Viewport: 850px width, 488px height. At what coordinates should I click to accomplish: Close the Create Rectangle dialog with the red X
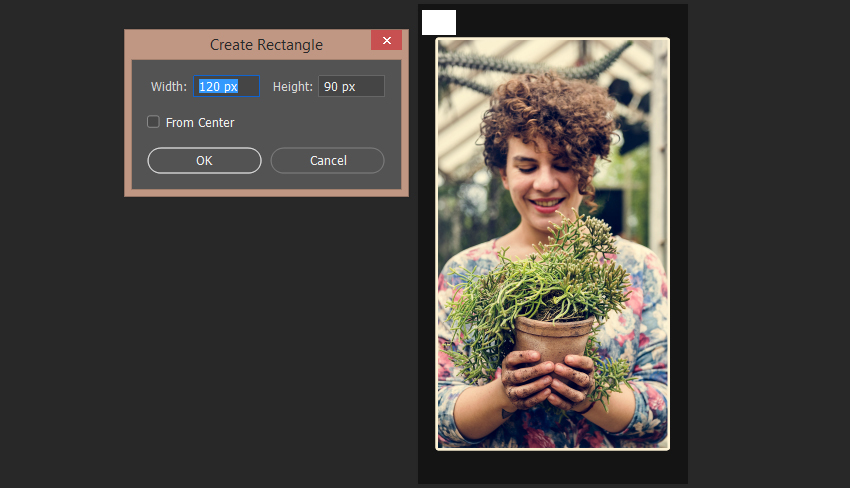coord(387,40)
